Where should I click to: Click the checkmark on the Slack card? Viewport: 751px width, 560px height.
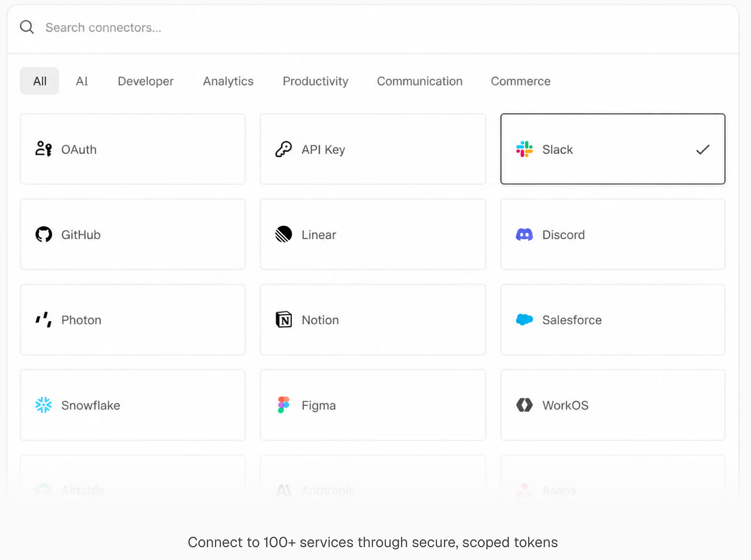(703, 150)
